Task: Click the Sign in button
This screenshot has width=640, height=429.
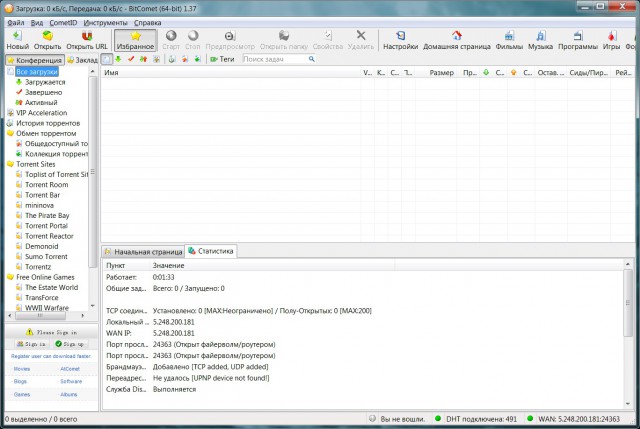Action: [x=31, y=344]
